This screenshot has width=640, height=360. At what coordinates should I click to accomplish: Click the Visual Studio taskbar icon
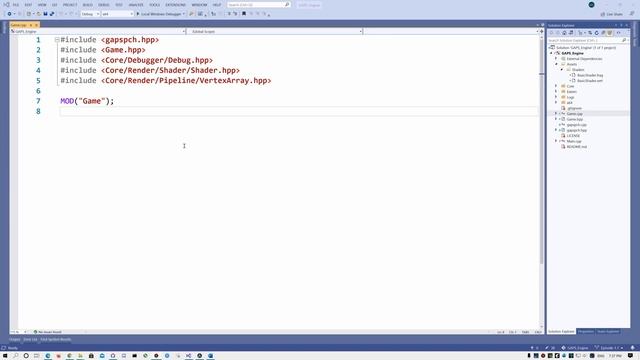click(189, 356)
